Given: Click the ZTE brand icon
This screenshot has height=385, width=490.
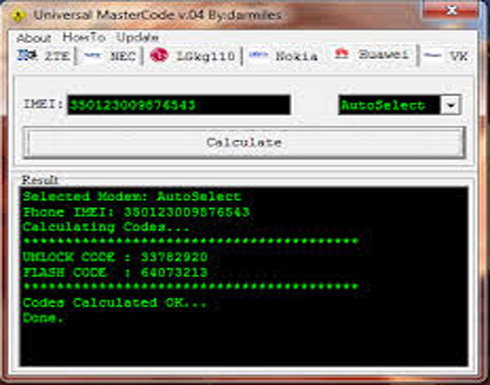Looking at the screenshot, I should point(27,55).
